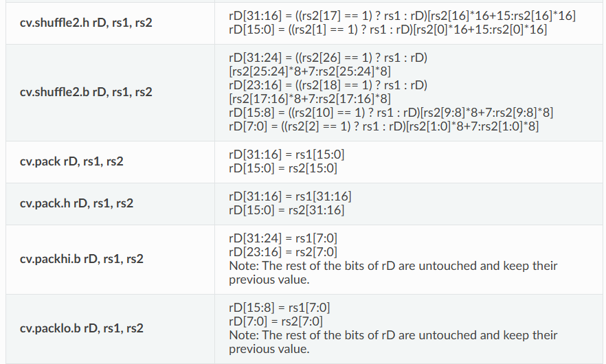Click the rD[31:24] line using rs2[26]

[328, 64]
